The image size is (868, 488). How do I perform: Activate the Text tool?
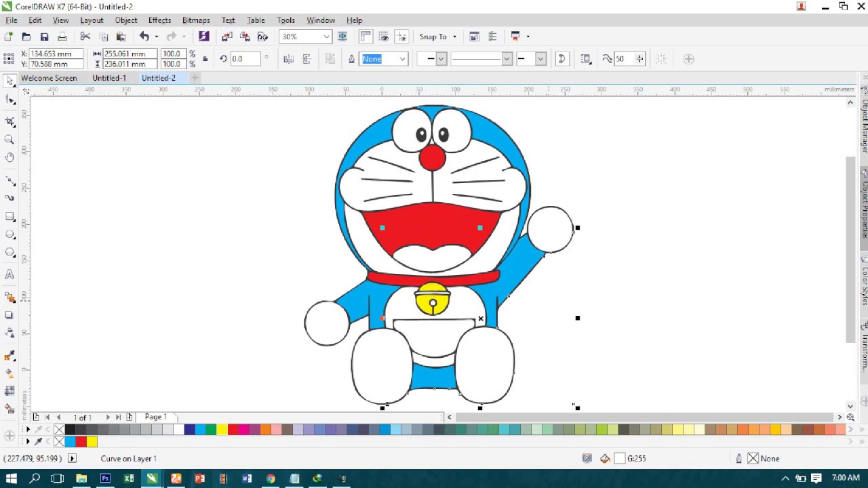9,274
